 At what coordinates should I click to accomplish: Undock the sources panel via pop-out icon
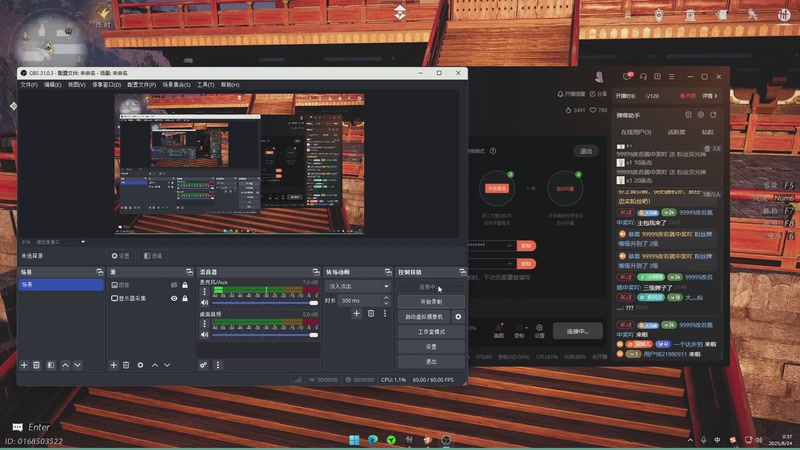pos(189,272)
